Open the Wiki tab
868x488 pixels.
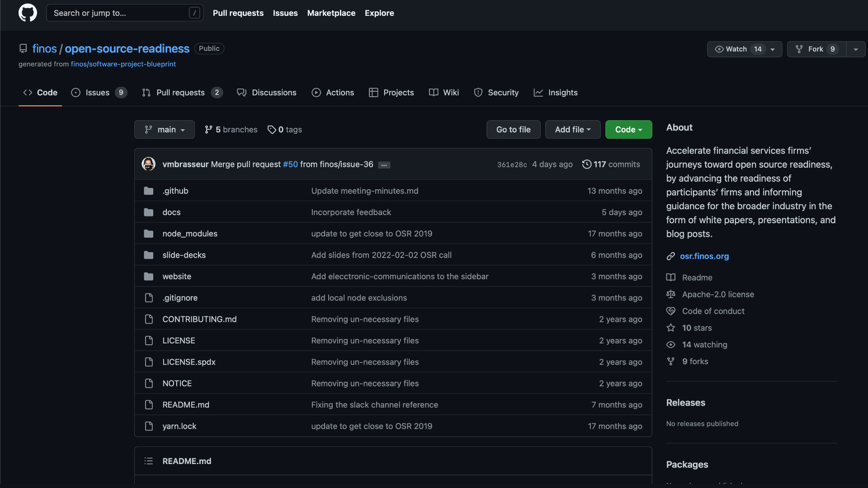(x=444, y=93)
